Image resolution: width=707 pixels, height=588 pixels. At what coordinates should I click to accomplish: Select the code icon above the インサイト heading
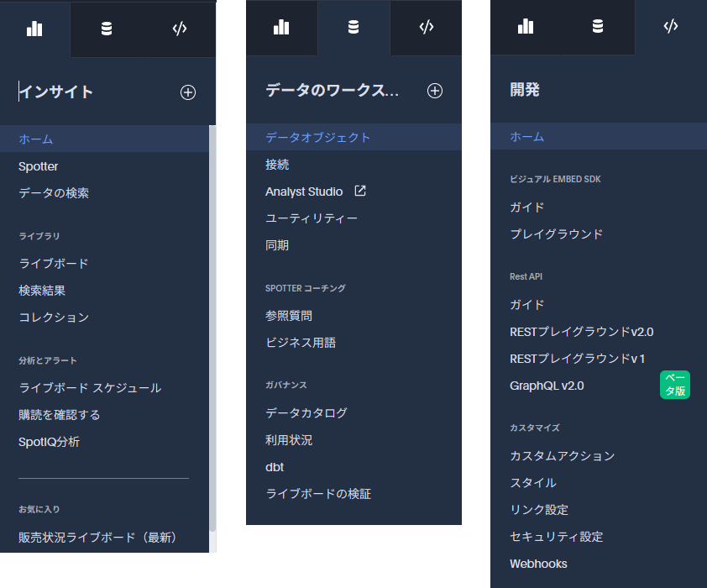[179, 29]
